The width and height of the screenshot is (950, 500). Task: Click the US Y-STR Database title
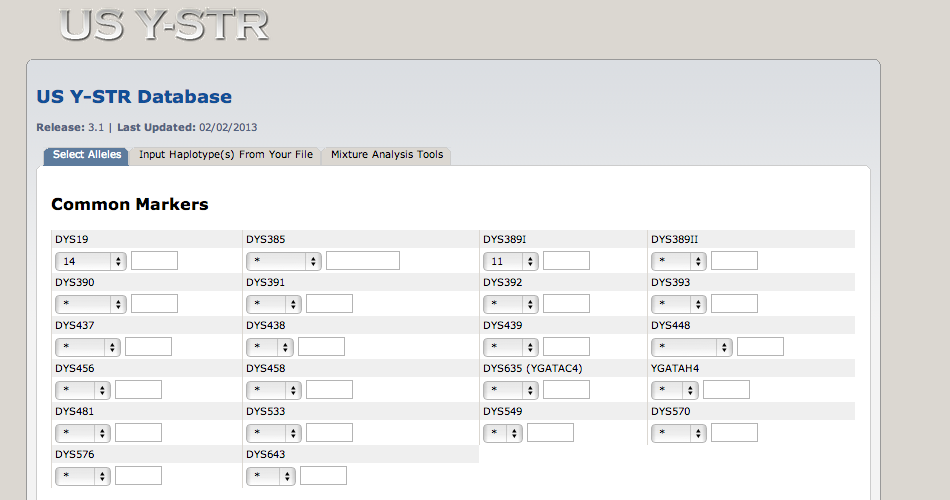click(x=134, y=97)
